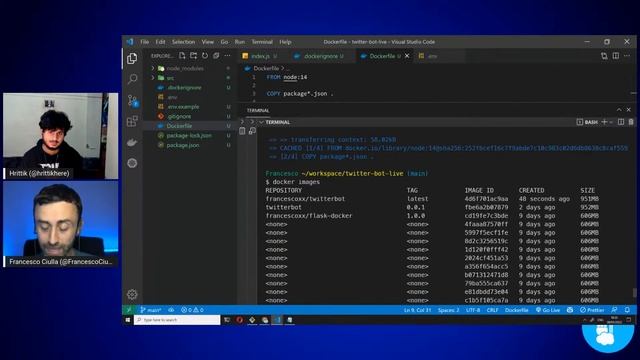This screenshot has width=640, height=360.
Task: Split the terminal pane
Action: 621,122
